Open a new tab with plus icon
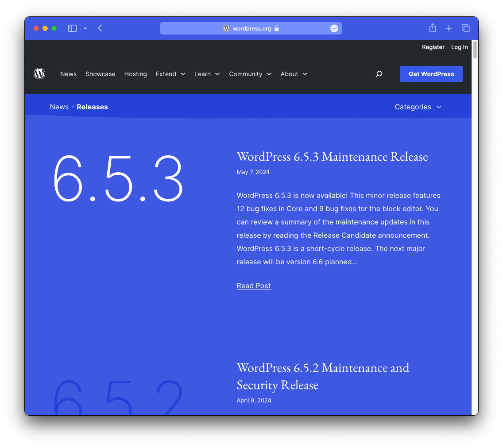The width and height of the screenshot is (503, 448). point(449,28)
